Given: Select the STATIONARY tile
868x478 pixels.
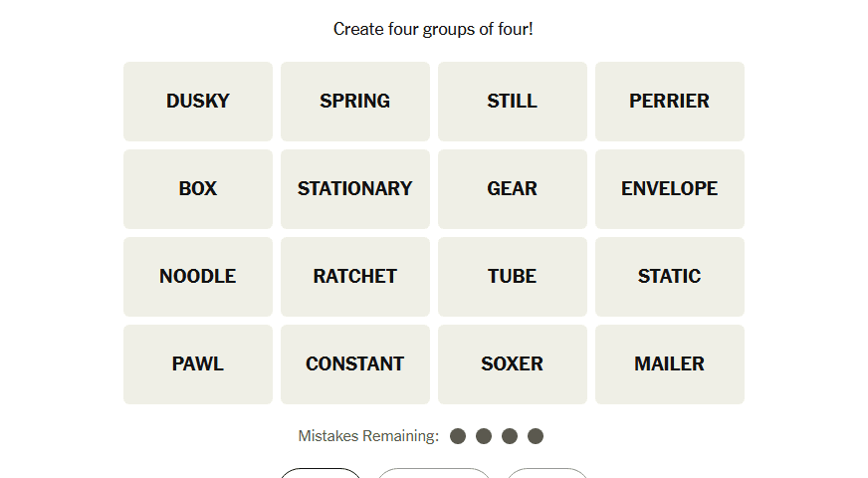Looking at the screenshot, I should 355,189.
